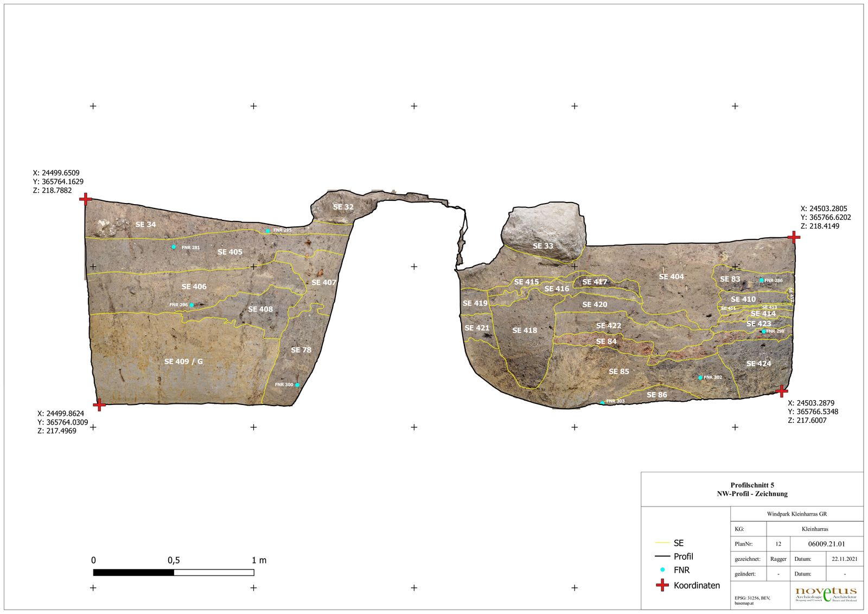Click the cyan FNR 302 find point
The height and width of the screenshot is (614, 868).
700,377
